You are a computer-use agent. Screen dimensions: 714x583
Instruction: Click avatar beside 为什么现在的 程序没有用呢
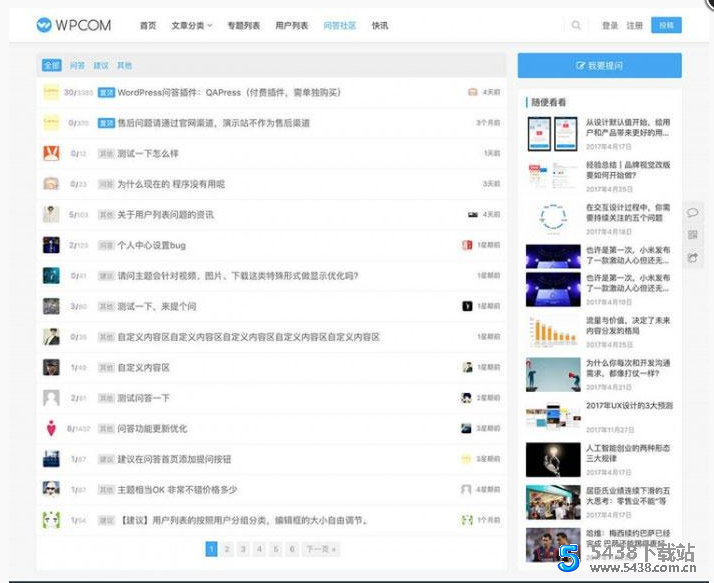(x=51, y=184)
